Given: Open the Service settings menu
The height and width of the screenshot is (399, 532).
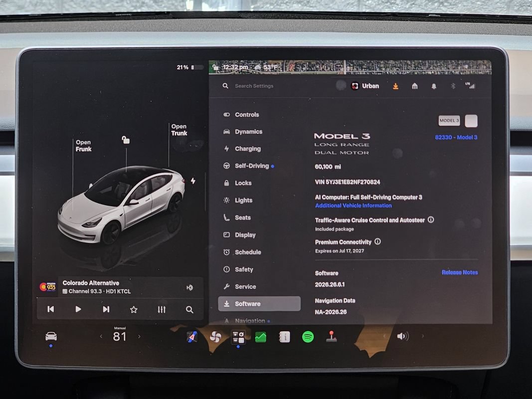Looking at the screenshot, I should point(240,287).
